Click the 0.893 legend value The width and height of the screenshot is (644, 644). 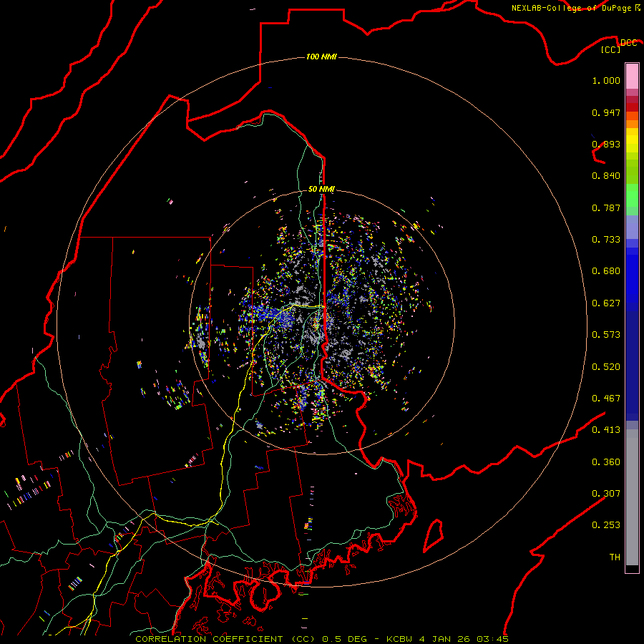click(606, 144)
